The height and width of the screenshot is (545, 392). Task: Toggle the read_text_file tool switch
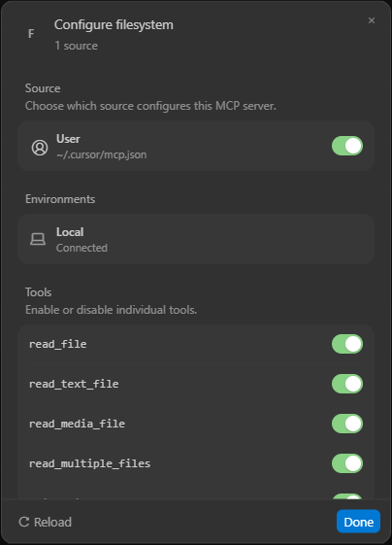pos(347,384)
